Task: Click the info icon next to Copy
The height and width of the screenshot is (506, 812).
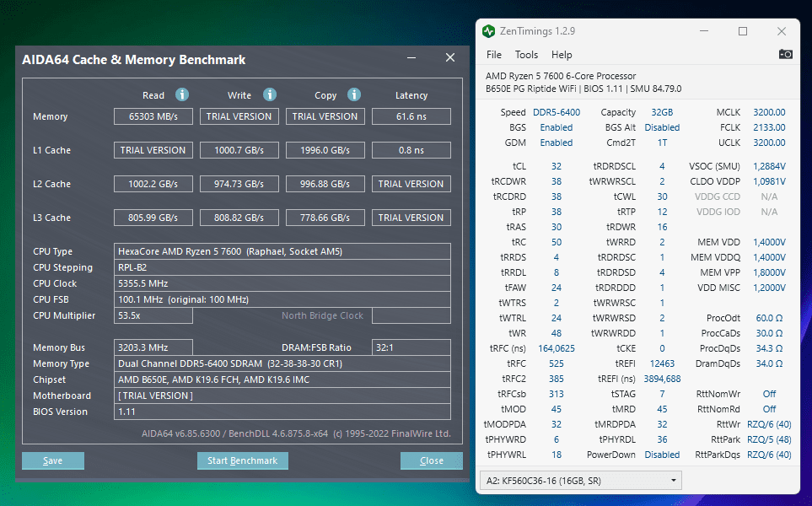Action: pyautogui.click(x=354, y=94)
